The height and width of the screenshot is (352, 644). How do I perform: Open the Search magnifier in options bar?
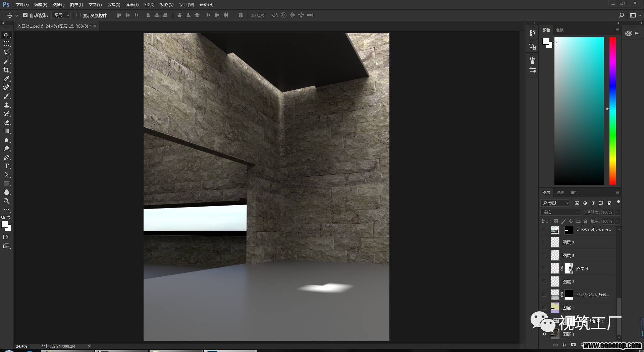tap(621, 15)
